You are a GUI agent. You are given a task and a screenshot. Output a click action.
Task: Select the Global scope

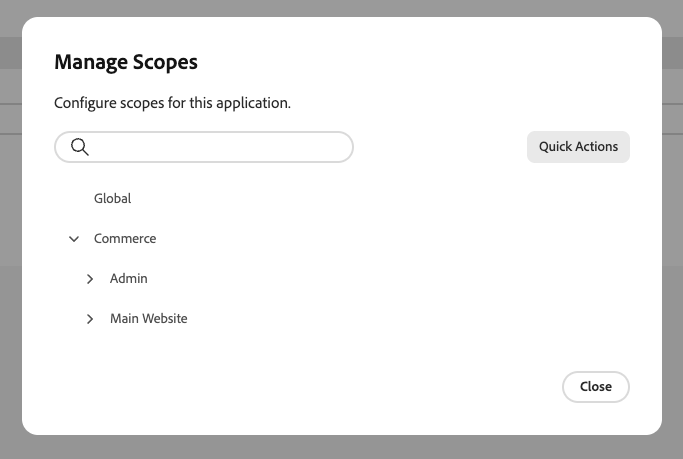(112, 199)
